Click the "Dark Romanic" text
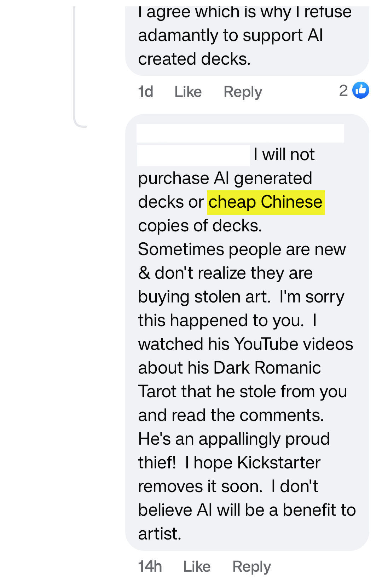The width and height of the screenshot is (382, 588). pyautogui.click(x=267, y=368)
